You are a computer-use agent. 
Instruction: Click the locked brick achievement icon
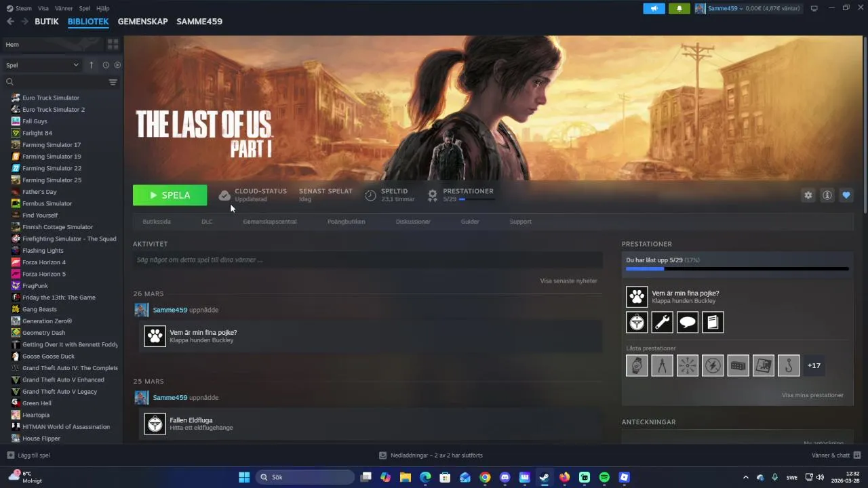738,365
